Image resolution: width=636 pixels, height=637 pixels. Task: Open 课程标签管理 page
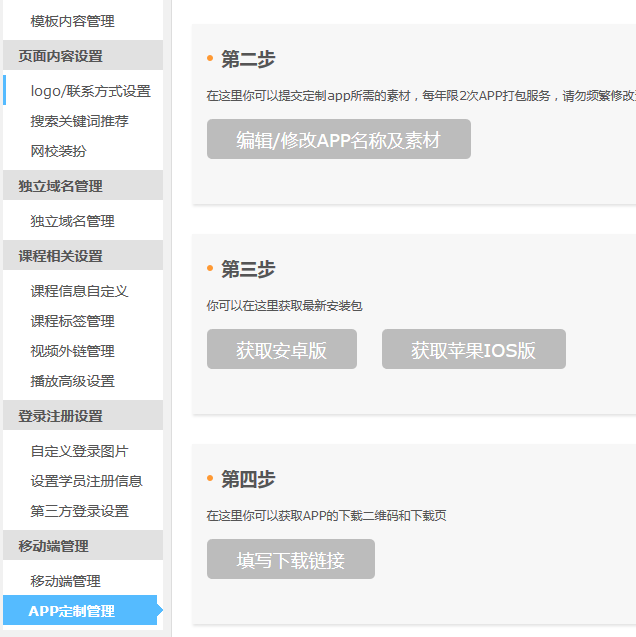point(72,321)
